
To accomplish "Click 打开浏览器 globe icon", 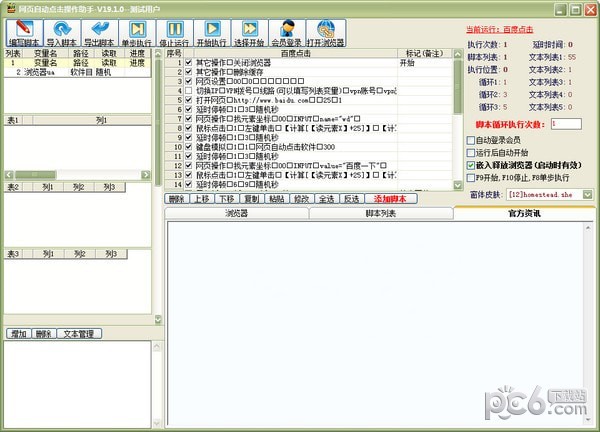I will 326,33.
